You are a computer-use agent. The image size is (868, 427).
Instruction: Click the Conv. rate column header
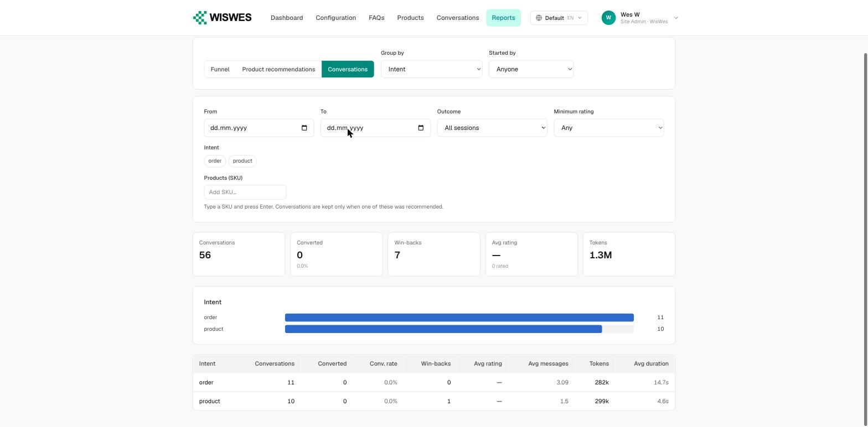coord(384,363)
